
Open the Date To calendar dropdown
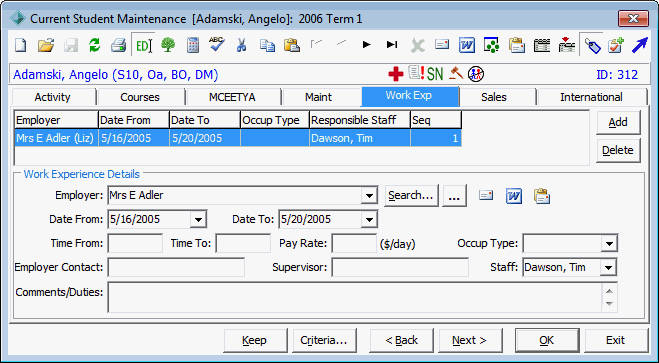369,220
